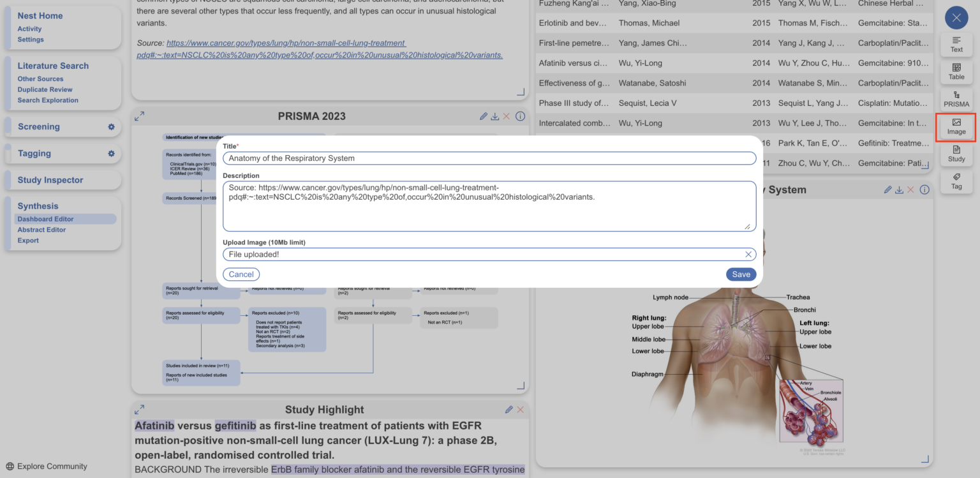
Task: Add a Table widget from the sidebar
Action: [956, 71]
